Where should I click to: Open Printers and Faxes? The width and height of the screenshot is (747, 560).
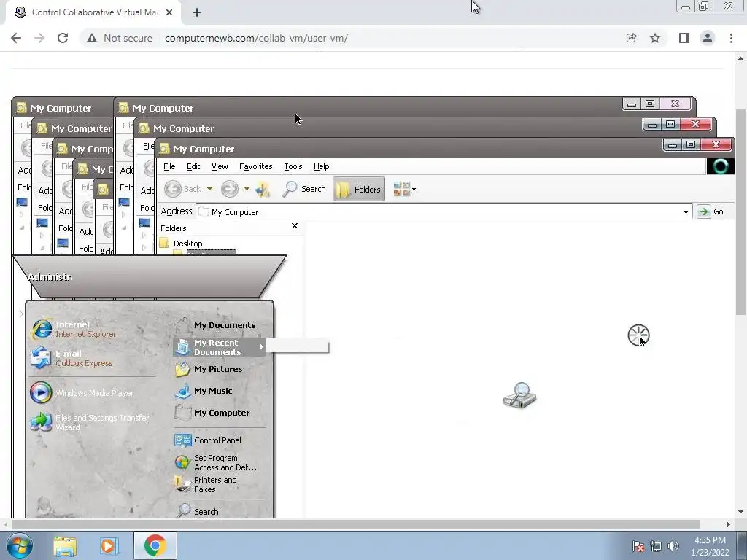tap(206, 484)
